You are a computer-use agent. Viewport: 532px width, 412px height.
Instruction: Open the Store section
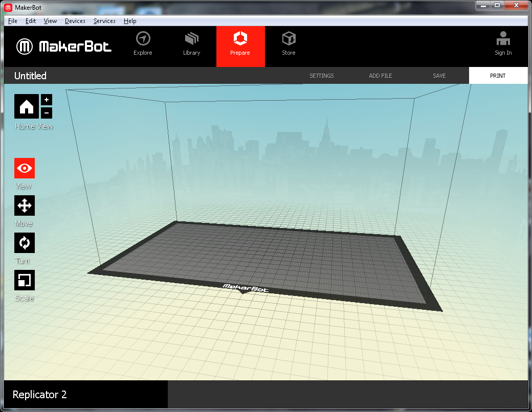(x=289, y=44)
